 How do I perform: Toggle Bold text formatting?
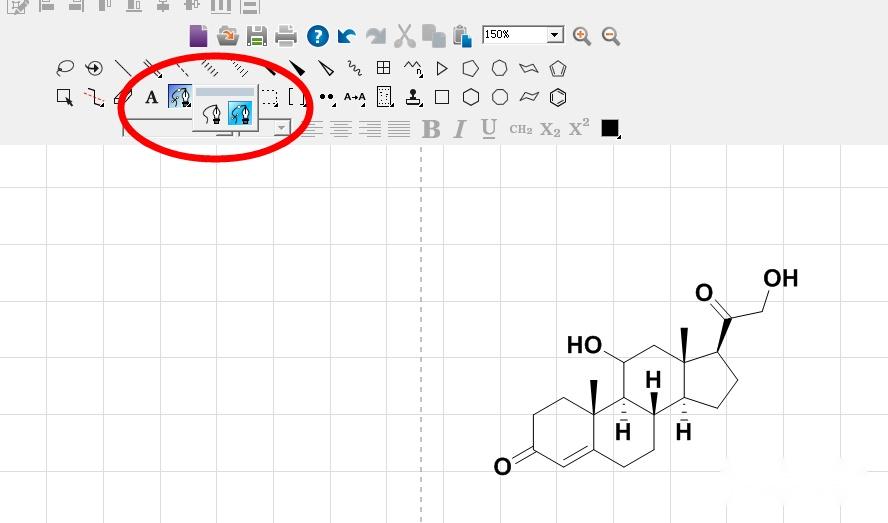pyautogui.click(x=431, y=129)
